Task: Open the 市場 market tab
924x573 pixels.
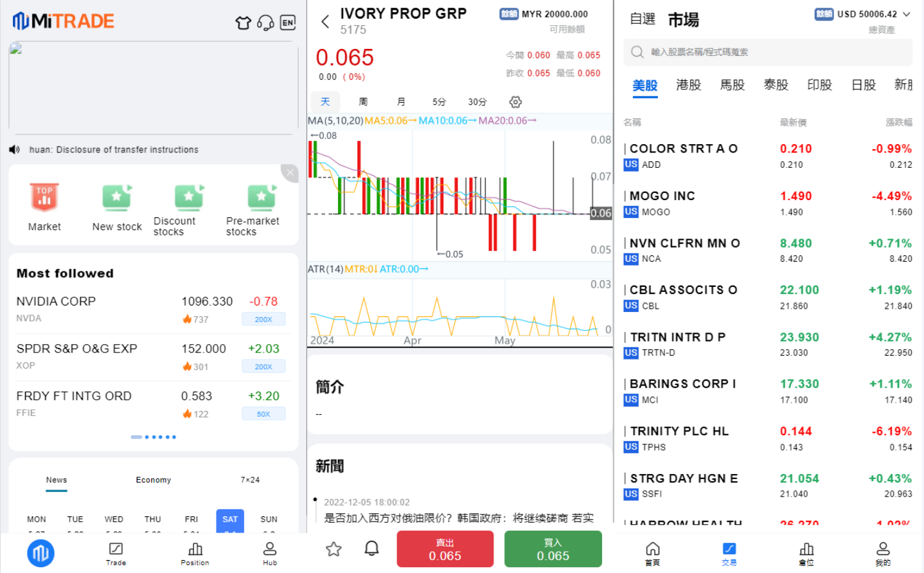Action: coord(684,20)
